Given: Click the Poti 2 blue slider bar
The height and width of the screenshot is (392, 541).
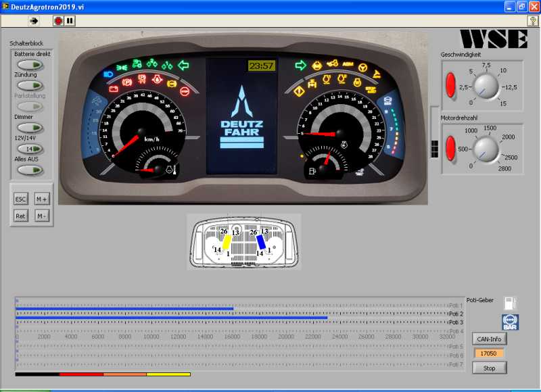Looking at the screenshot, I should [x=124, y=309].
